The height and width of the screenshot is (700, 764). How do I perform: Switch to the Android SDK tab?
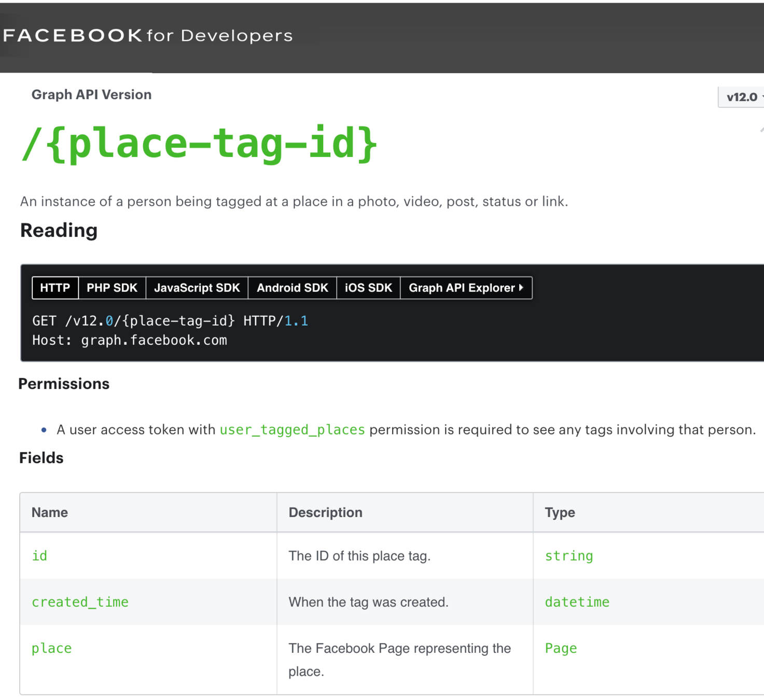pyautogui.click(x=293, y=288)
